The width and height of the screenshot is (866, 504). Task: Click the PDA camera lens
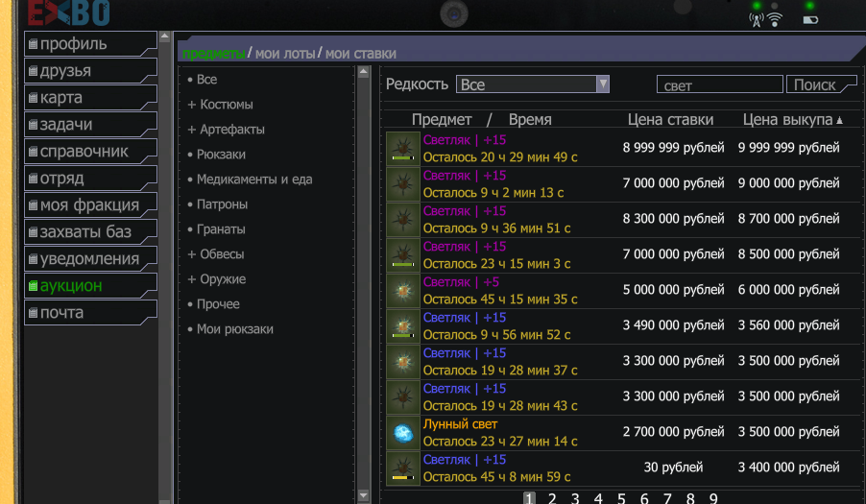pyautogui.click(x=454, y=14)
